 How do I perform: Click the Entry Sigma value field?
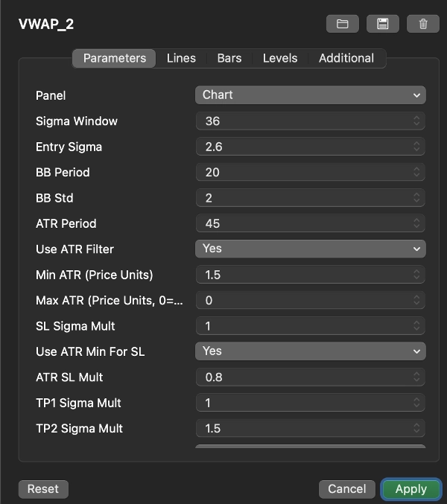pos(311,147)
